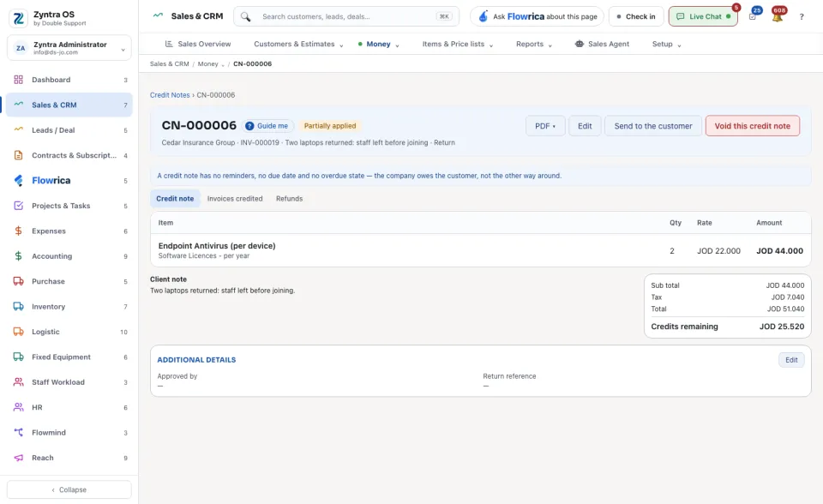Viewport: 823px width, 504px height.
Task: Edit the Additional Details section
Action: tap(791, 360)
